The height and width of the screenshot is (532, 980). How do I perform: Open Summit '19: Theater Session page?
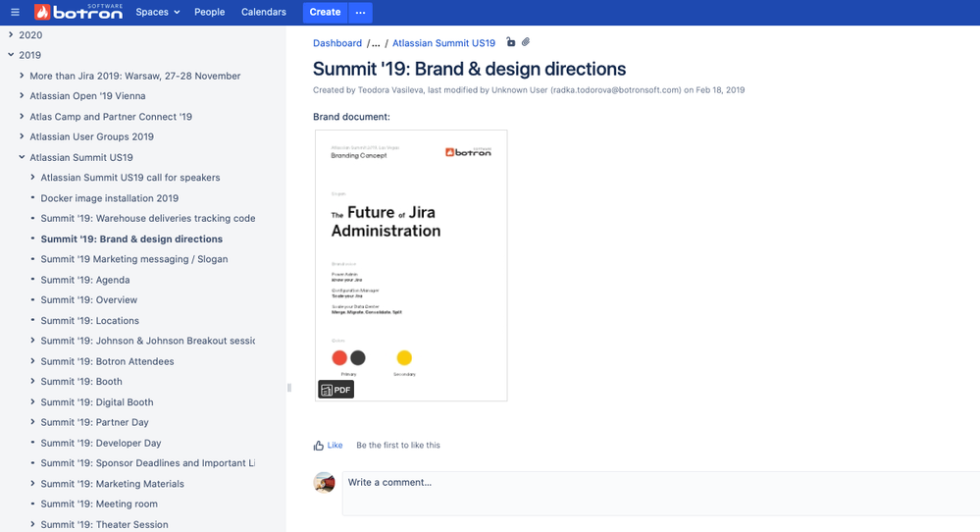(104, 524)
